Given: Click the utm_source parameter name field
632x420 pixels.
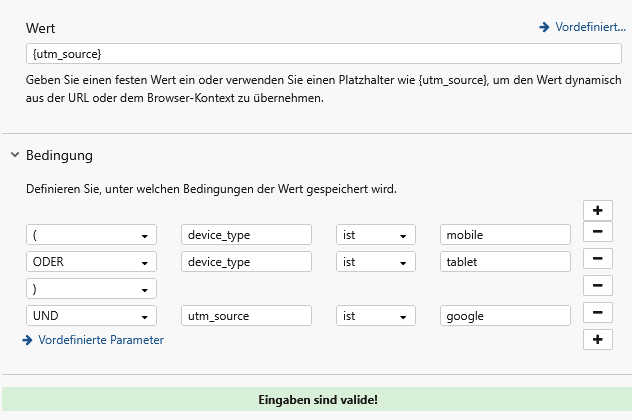Looking at the screenshot, I should (x=246, y=316).
